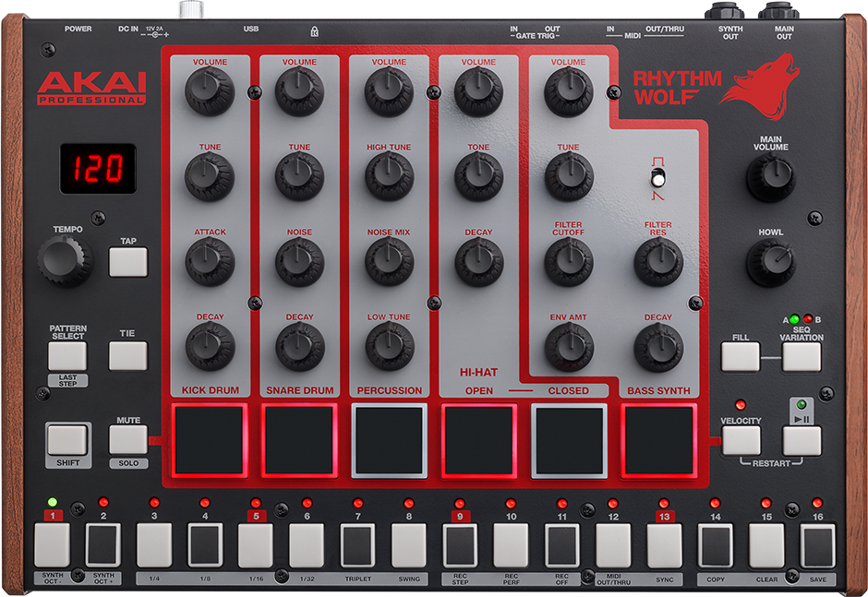
Task: Click the Tie button
Action: click(127, 356)
